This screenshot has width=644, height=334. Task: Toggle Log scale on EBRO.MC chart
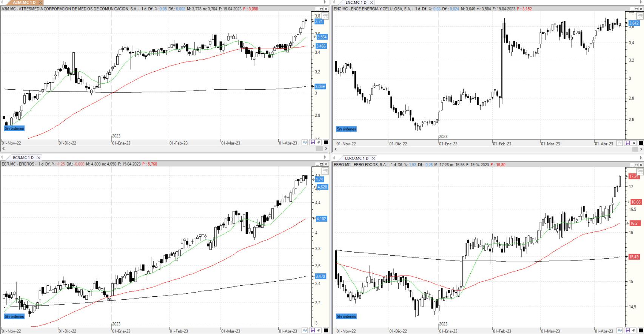(640, 171)
